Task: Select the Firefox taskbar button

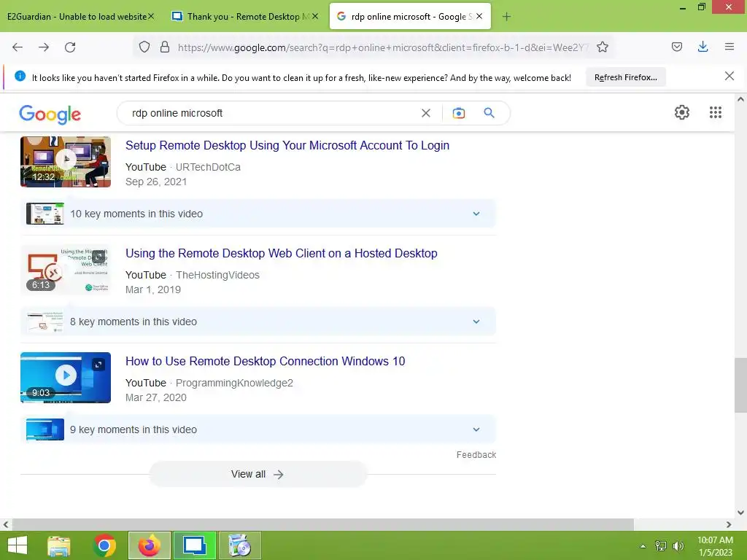Action: pyautogui.click(x=149, y=545)
